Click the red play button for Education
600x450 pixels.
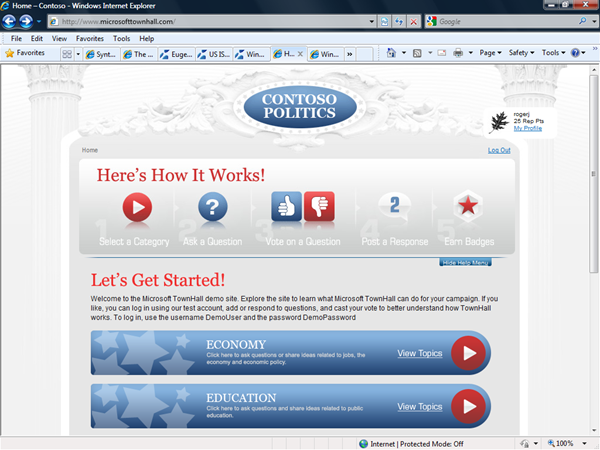[468, 406]
